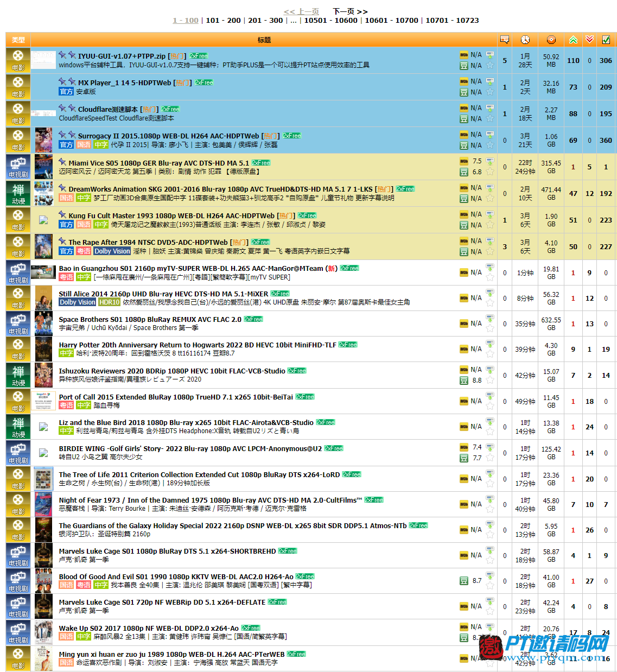
Task: Open the 电视剧 category icon on the Space Brothers row
Action: point(18,324)
